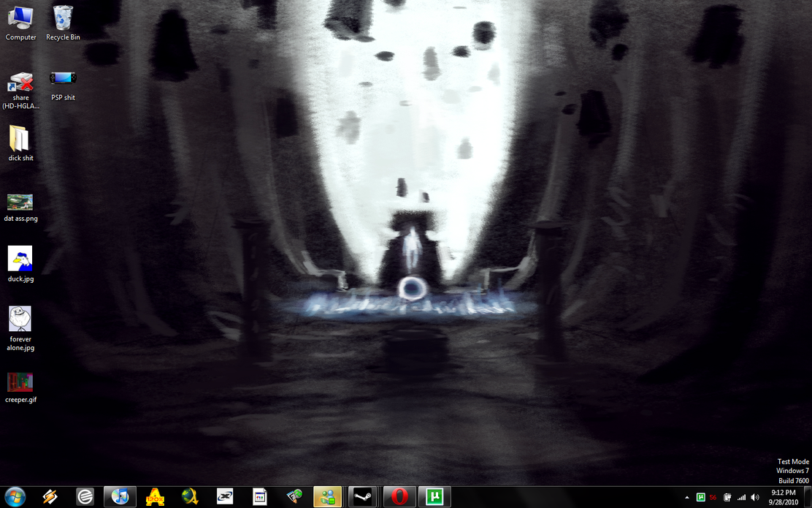The width and height of the screenshot is (812, 508).
Task: Click the red 56 temperature tray icon
Action: (x=713, y=498)
